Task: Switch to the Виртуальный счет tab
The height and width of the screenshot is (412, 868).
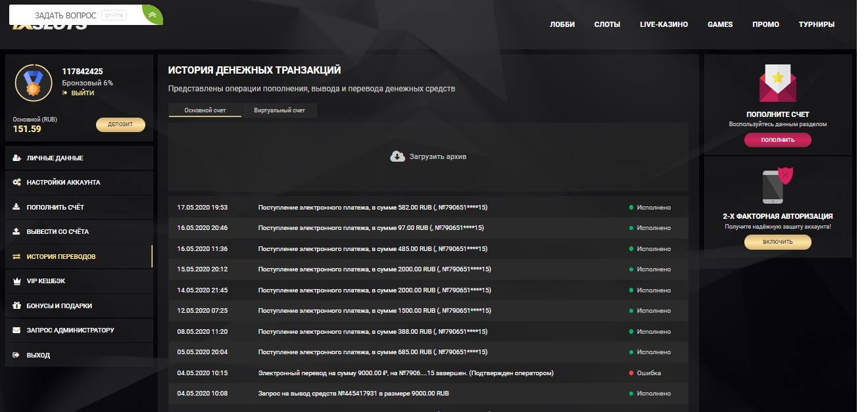Action: [x=279, y=110]
